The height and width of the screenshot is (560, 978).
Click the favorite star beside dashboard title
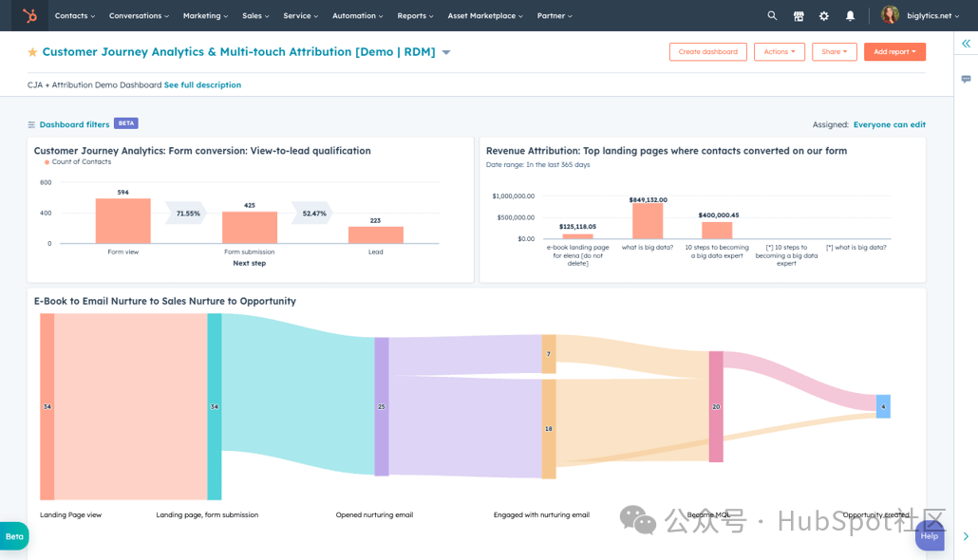pyautogui.click(x=32, y=52)
